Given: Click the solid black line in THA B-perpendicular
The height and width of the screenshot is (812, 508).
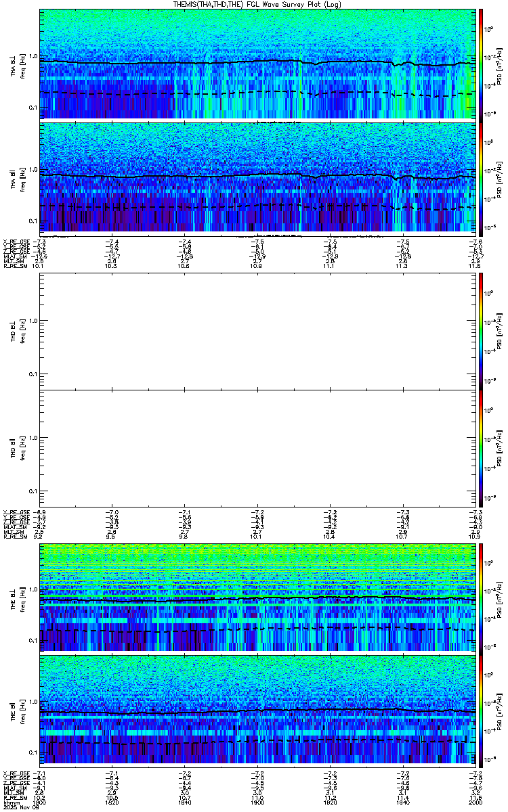Looking at the screenshot, I should (x=257, y=62).
